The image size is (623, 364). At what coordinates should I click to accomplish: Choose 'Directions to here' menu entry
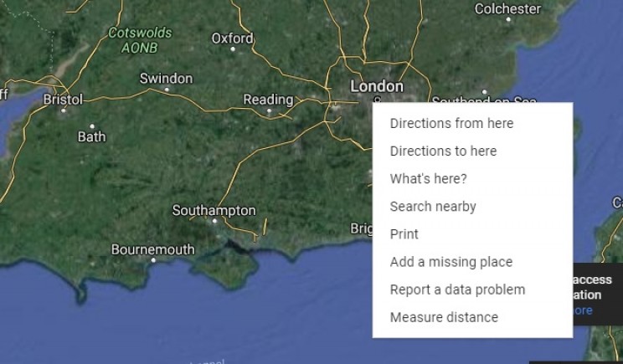point(443,151)
